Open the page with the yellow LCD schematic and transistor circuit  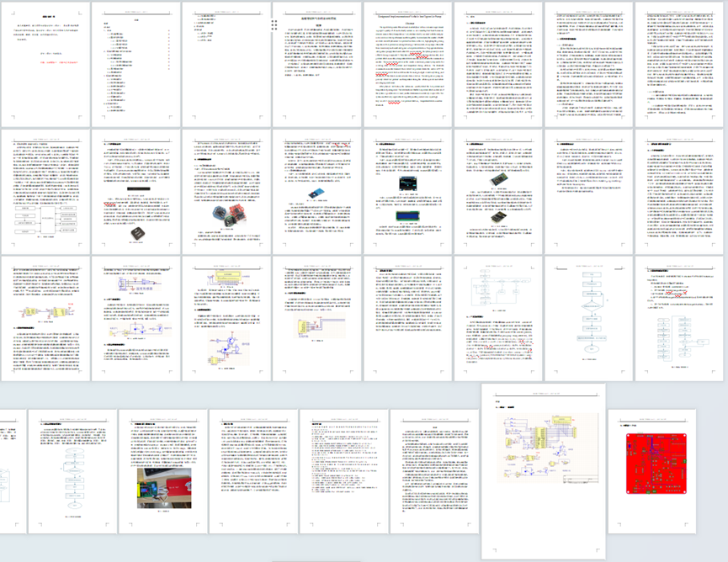point(226,319)
